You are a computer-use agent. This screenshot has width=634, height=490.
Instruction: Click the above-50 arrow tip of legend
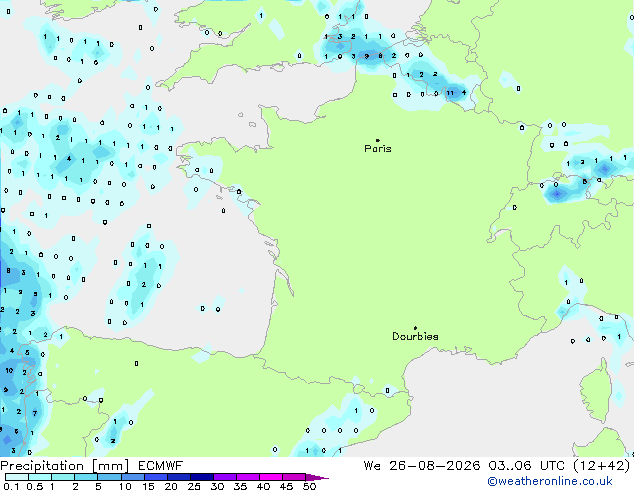point(317,477)
